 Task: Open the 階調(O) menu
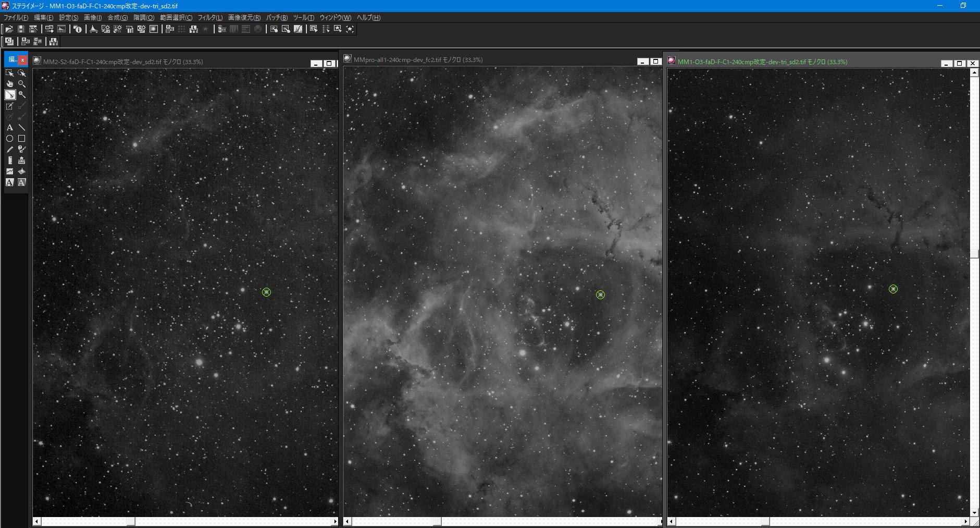144,18
